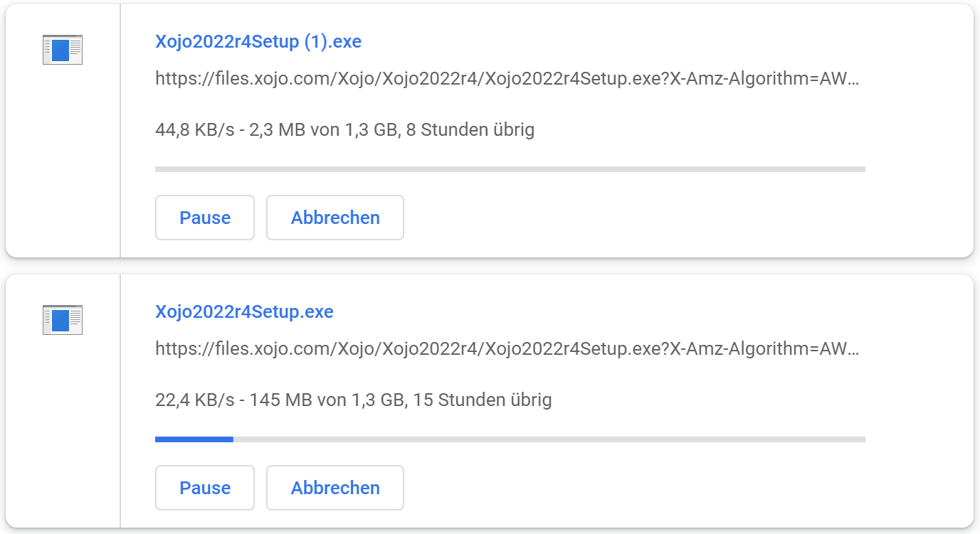Click the source URL of the first download
Viewport: 980px width, 534px height.
pyautogui.click(x=507, y=79)
